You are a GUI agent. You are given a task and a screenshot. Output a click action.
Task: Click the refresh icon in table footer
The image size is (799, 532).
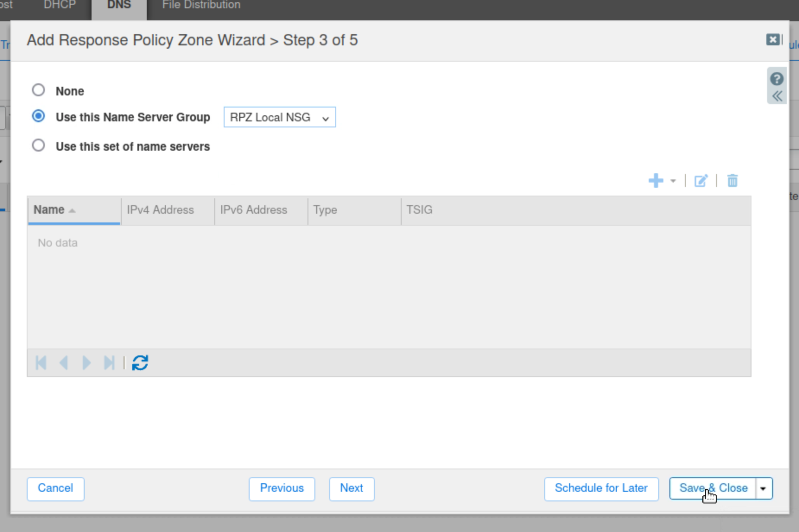pos(140,363)
